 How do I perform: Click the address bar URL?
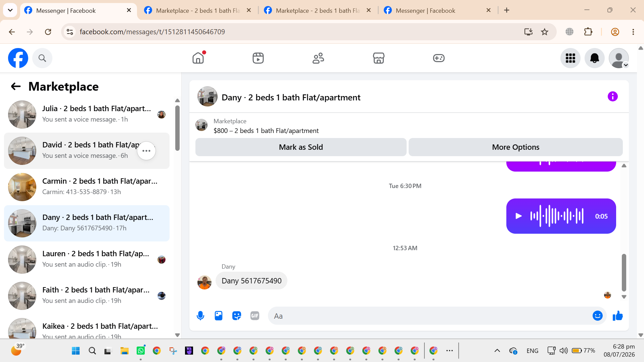(x=152, y=32)
